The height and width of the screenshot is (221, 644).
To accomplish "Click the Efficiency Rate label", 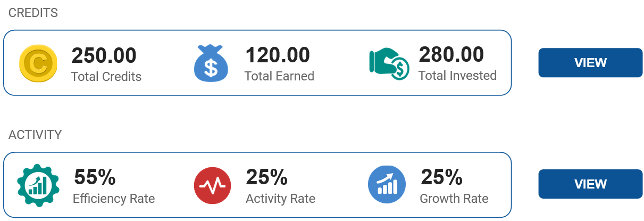I will (x=114, y=199).
